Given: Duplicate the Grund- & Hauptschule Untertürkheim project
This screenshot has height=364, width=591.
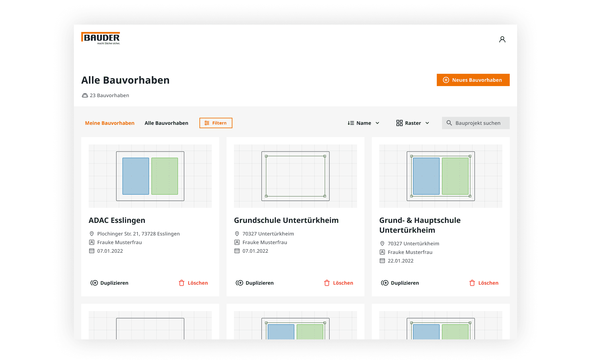Looking at the screenshot, I should pyautogui.click(x=400, y=283).
